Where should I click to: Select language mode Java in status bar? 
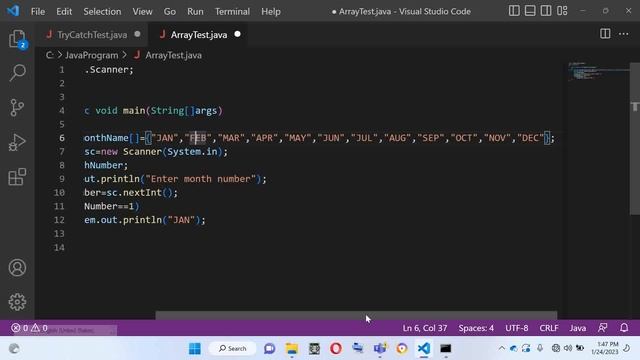click(578, 328)
